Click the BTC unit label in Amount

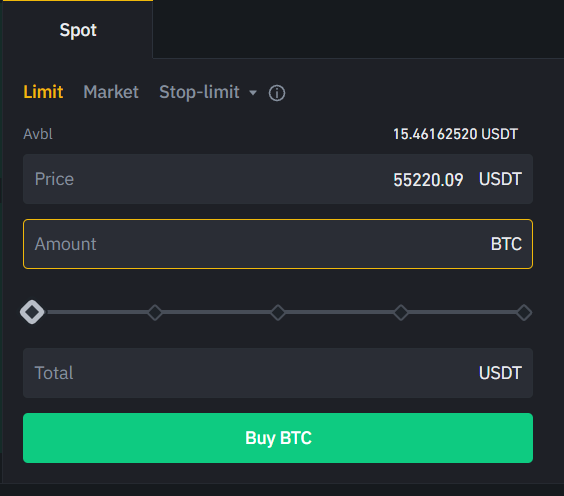click(506, 244)
